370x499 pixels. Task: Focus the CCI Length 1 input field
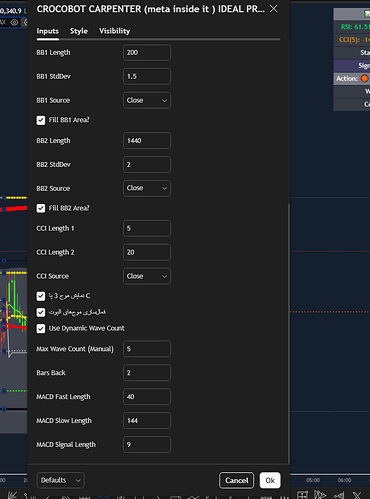[x=147, y=228]
